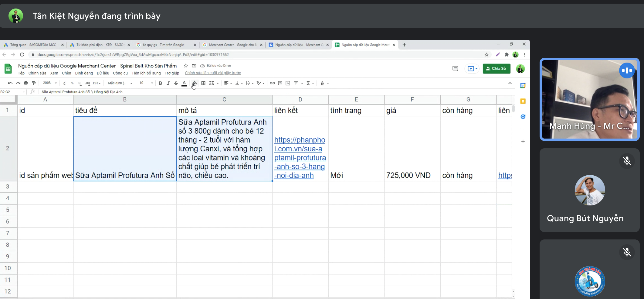Toggle italic formatting
Image resolution: width=644 pixels, height=299 pixels.
168,83
